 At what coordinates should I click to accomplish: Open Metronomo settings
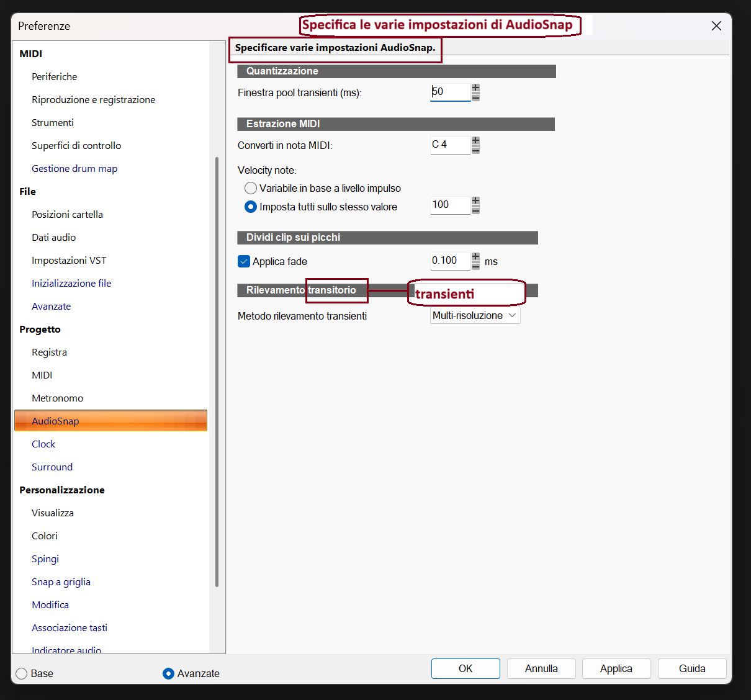pos(57,398)
